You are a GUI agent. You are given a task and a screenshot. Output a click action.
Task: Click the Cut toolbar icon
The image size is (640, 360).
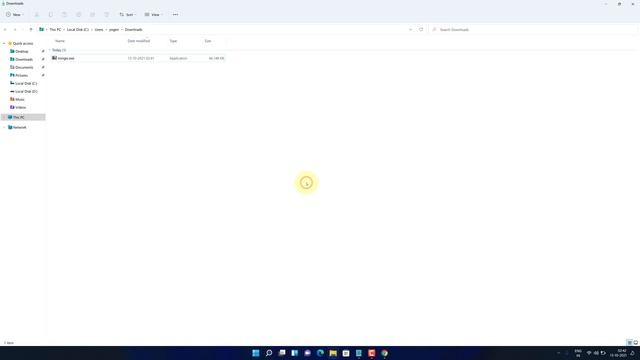click(36, 15)
